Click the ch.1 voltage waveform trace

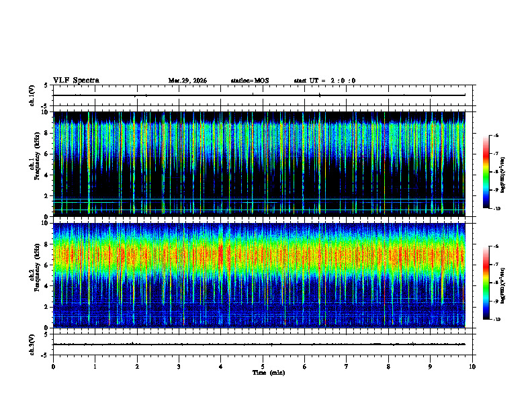259,95
